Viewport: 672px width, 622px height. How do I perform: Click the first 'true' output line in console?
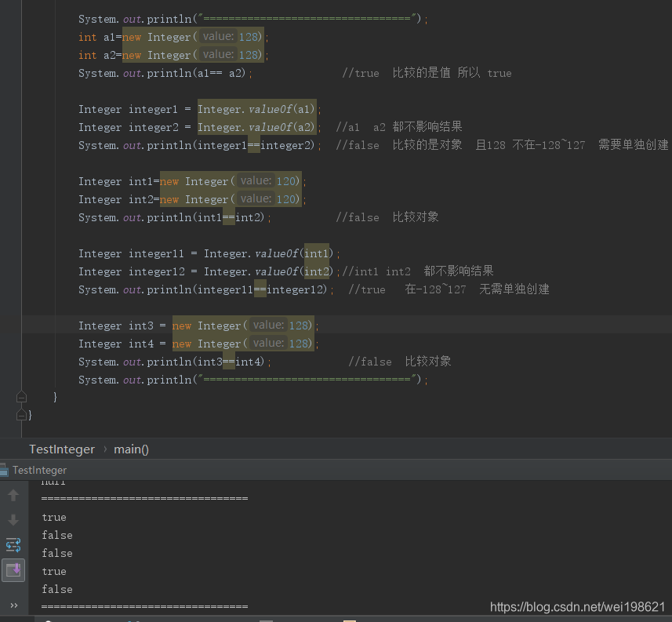[54, 518]
